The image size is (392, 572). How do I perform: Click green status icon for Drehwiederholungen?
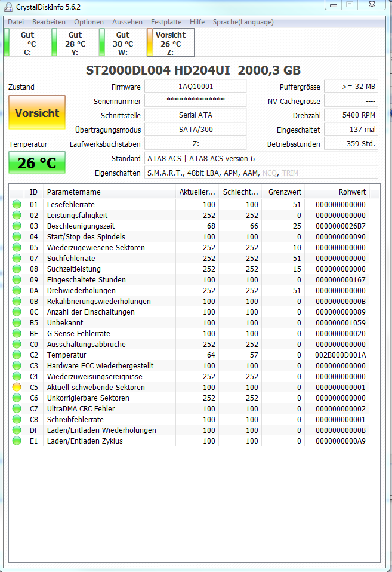[x=17, y=290]
